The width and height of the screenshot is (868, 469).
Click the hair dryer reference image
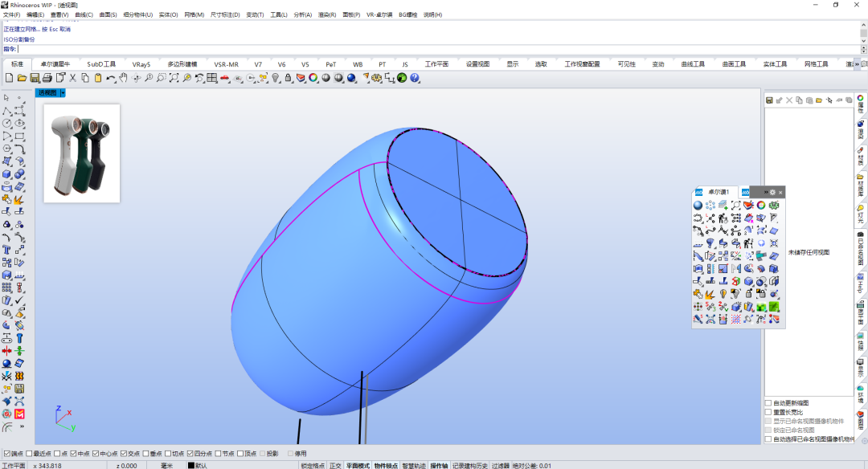pyautogui.click(x=82, y=153)
